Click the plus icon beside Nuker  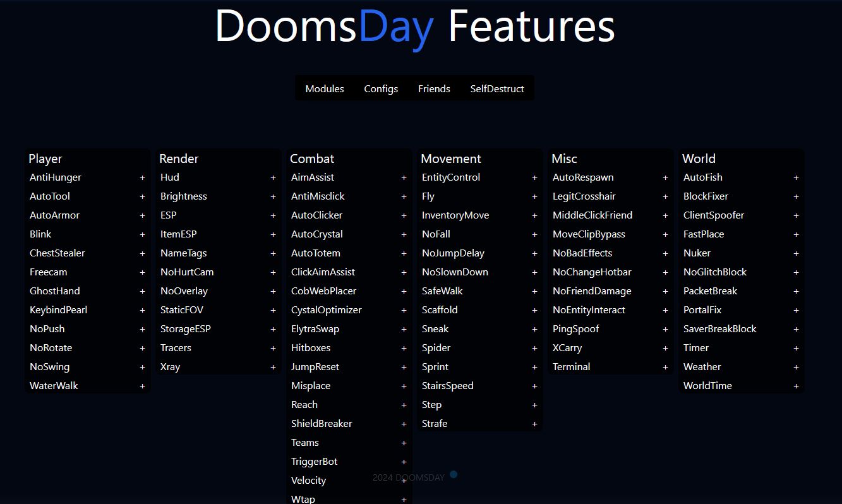point(796,254)
